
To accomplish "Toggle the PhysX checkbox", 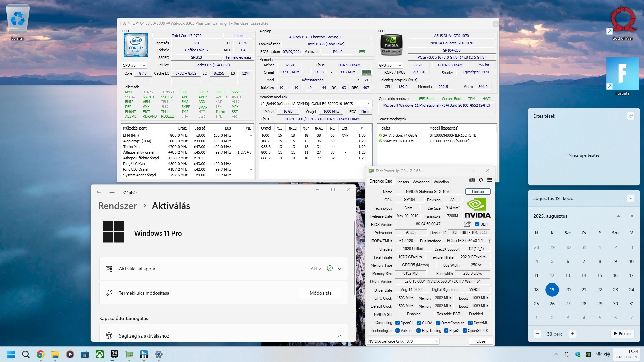I will [x=446, y=331].
